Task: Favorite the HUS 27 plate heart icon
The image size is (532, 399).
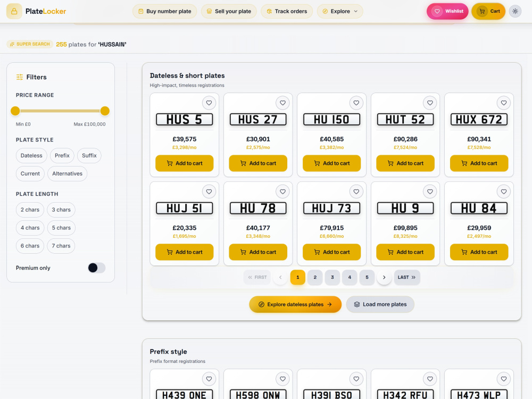Action: coord(282,103)
